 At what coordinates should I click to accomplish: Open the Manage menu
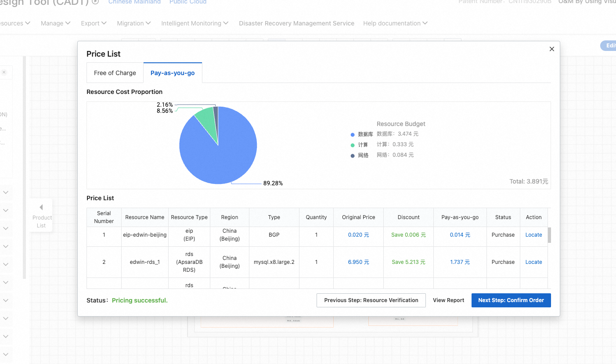pos(55,23)
